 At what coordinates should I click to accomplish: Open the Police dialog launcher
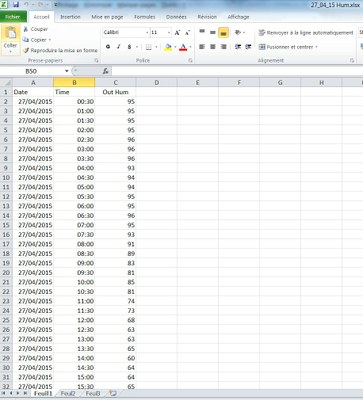coord(190,61)
